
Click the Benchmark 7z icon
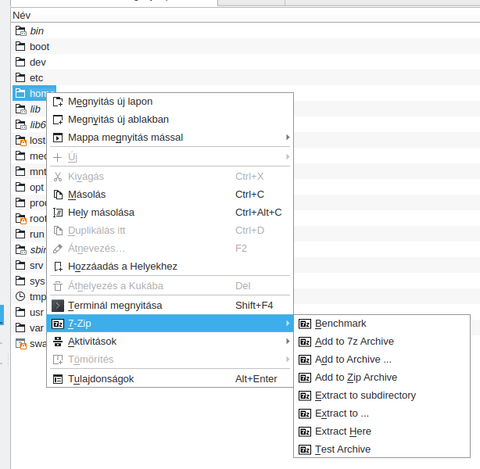[304, 324]
